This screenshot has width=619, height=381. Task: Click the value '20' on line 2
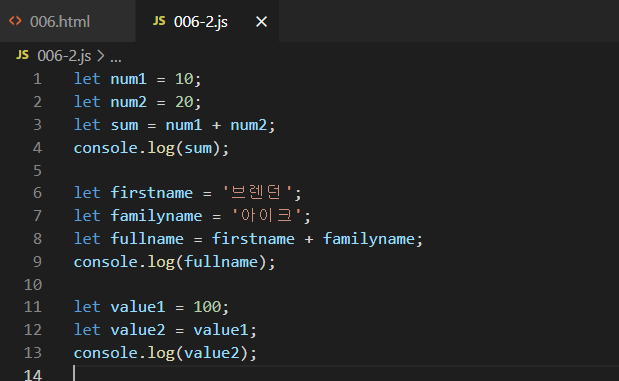click(184, 102)
